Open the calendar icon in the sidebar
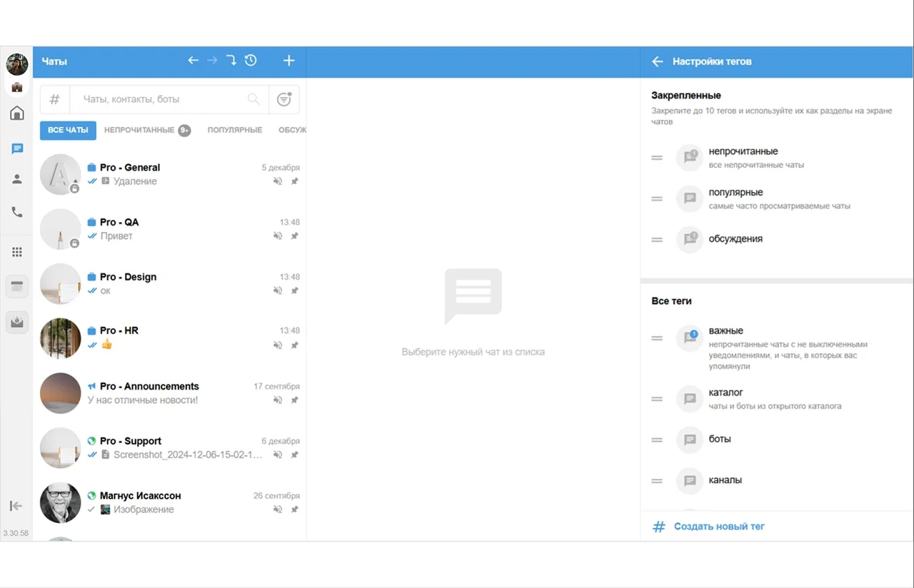Image resolution: width=914 pixels, height=588 pixels. [16, 285]
